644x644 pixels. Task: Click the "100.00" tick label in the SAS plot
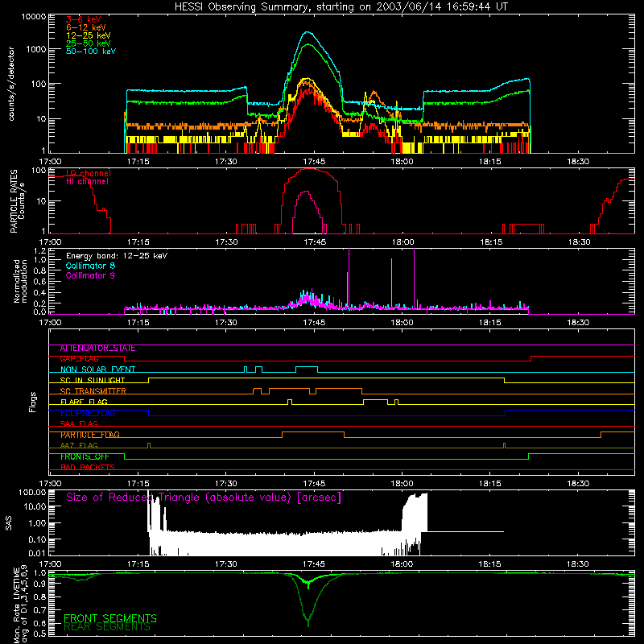coord(32,493)
